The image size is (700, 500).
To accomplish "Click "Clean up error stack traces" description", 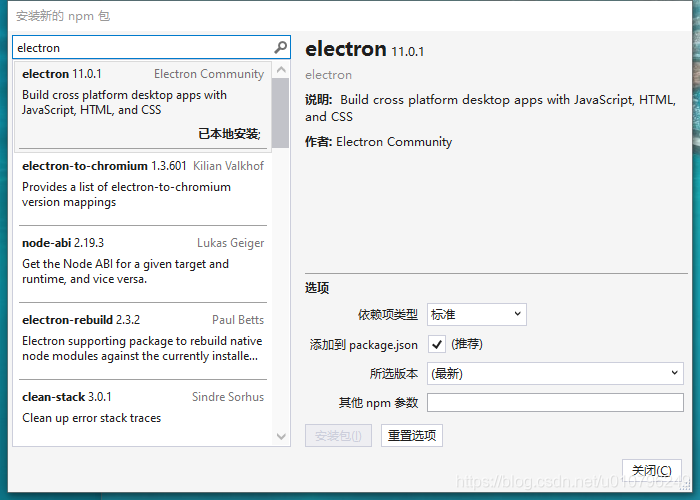I will [92, 418].
